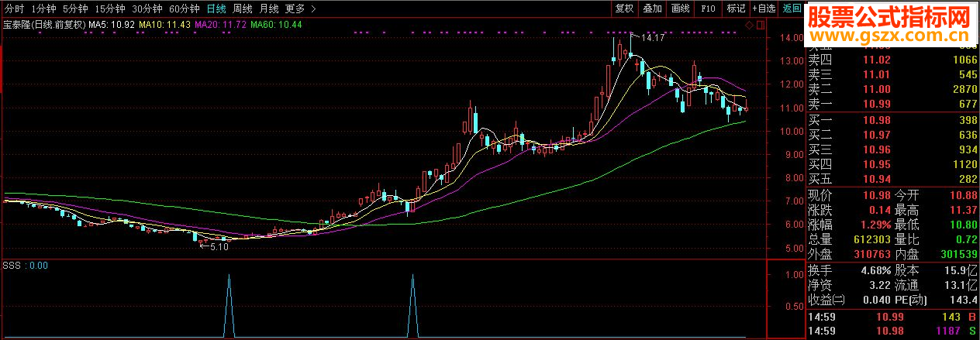Switch to the 日线 daily chart tab
The height and width of the screenshot is (340, 980).
click(x=216, y=9)
